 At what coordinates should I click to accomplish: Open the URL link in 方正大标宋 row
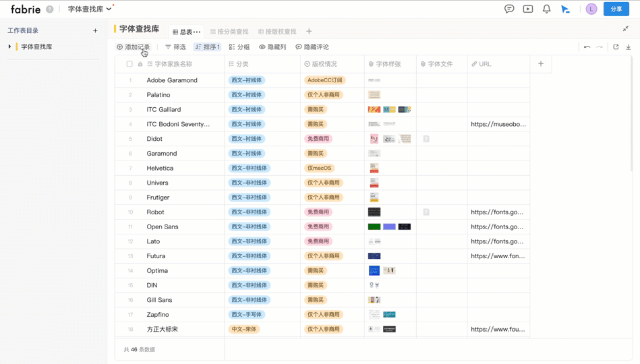click(498, 330)
